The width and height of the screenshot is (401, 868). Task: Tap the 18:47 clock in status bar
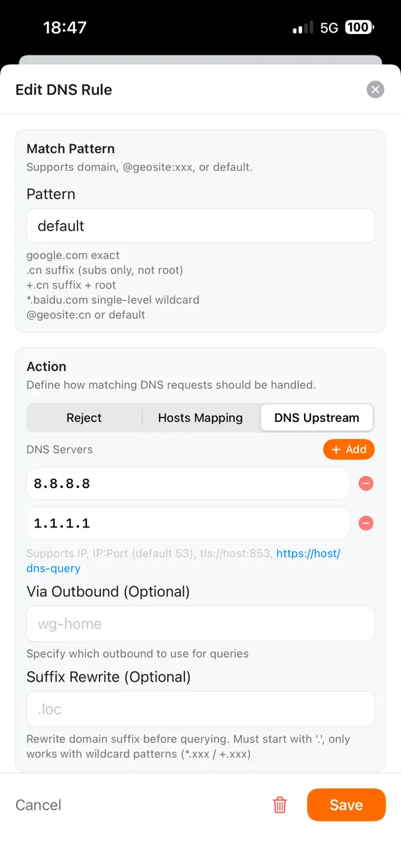(64, 27)
